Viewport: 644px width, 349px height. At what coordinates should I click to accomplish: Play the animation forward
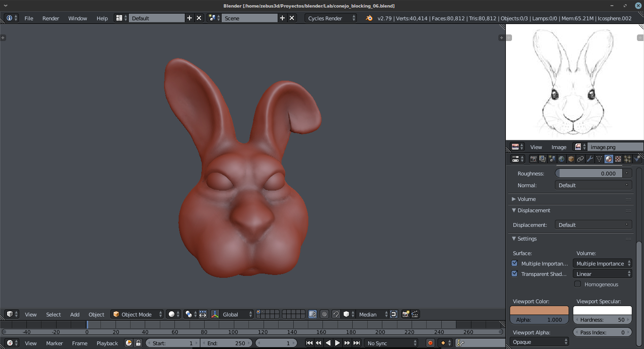pos(338,343)
